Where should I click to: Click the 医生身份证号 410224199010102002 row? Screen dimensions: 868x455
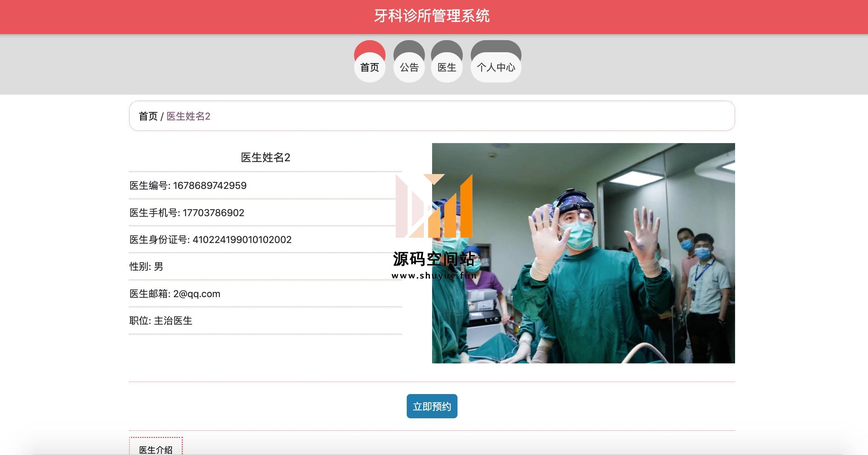(x=265, y=240)
